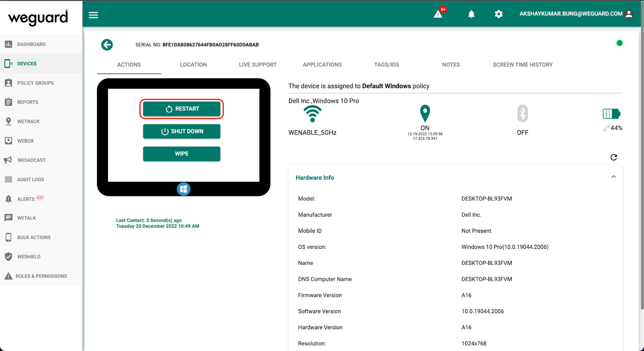Screen dimensions: 644x351
Task: Click the Restart button
Action: point(182,109)
